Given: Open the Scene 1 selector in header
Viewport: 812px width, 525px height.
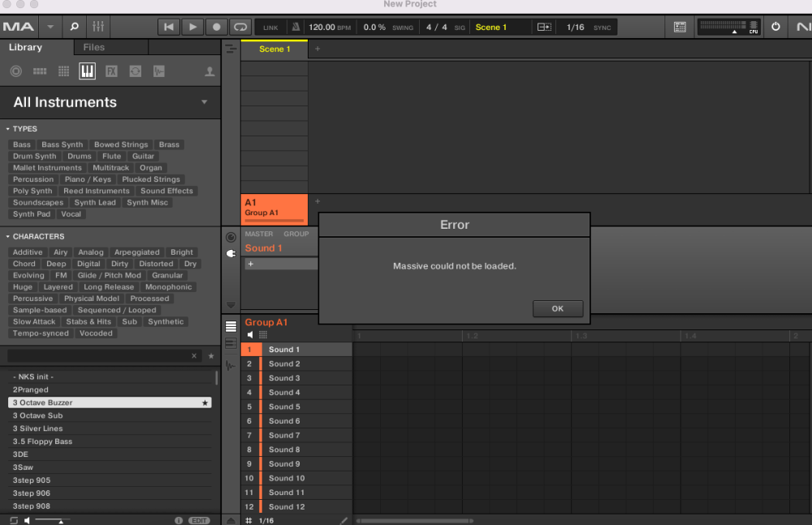Looking at the screenshot, I should pos(491,27).
